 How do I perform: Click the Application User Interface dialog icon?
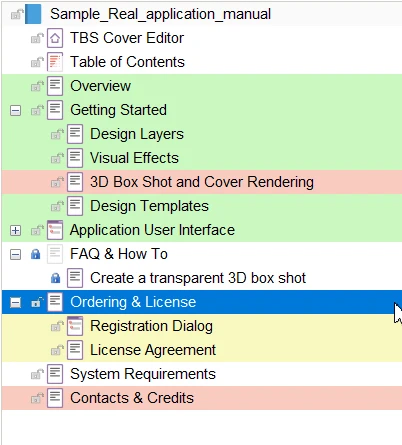click(55, 230)
